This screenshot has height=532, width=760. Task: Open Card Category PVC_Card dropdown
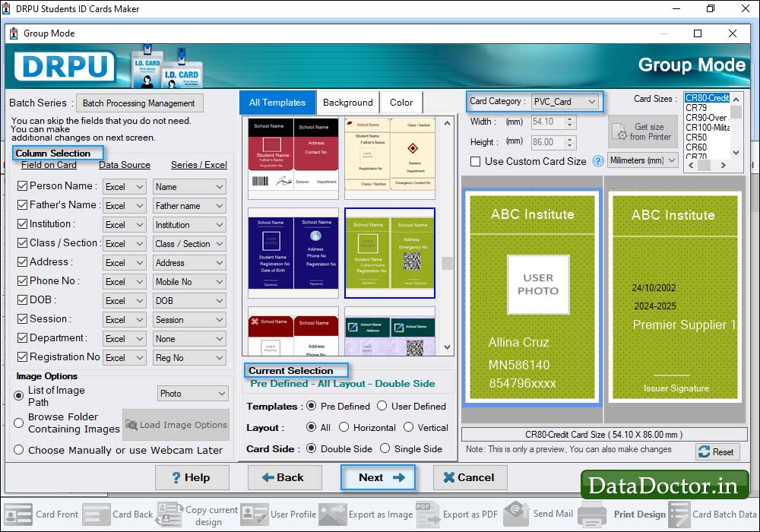565,102
